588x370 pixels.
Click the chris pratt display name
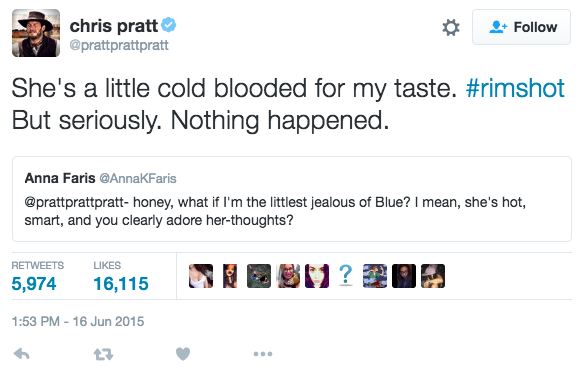tap(114, 26)
